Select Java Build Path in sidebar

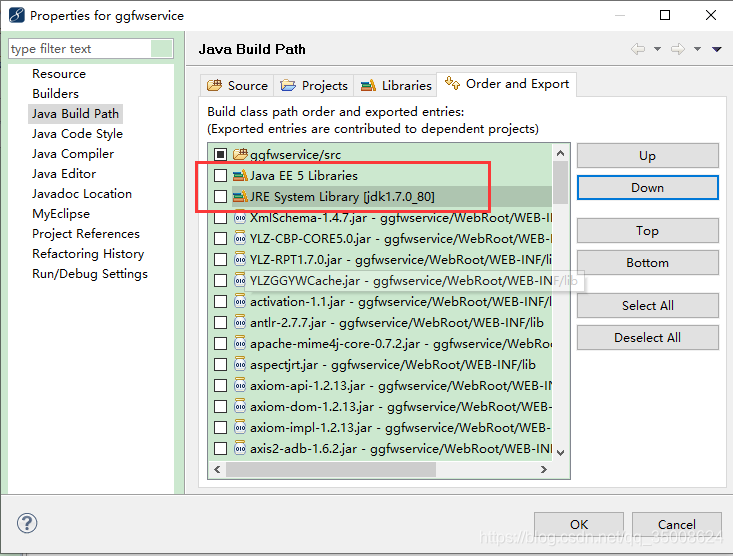(75, 114)
